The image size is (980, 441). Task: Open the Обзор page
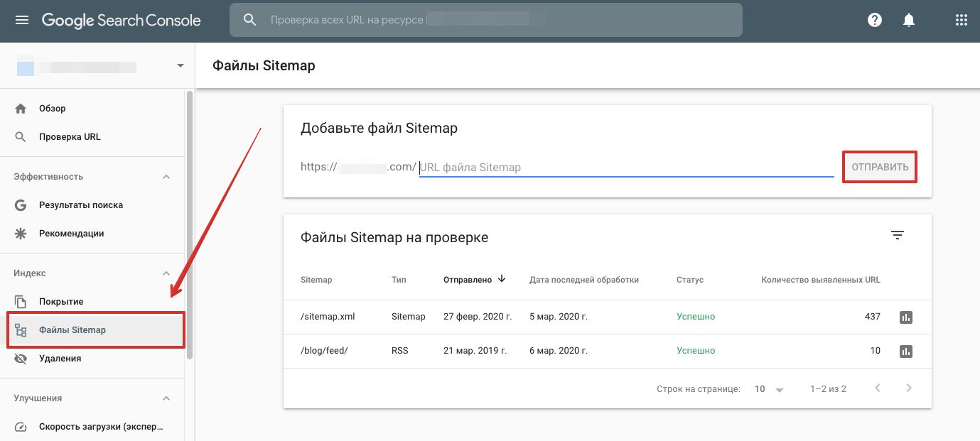pyautogui.click(x=52, y=108)
